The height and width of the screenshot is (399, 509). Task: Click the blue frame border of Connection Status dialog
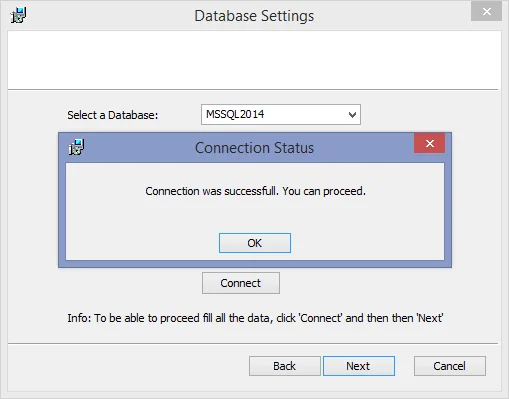[62, 213]
